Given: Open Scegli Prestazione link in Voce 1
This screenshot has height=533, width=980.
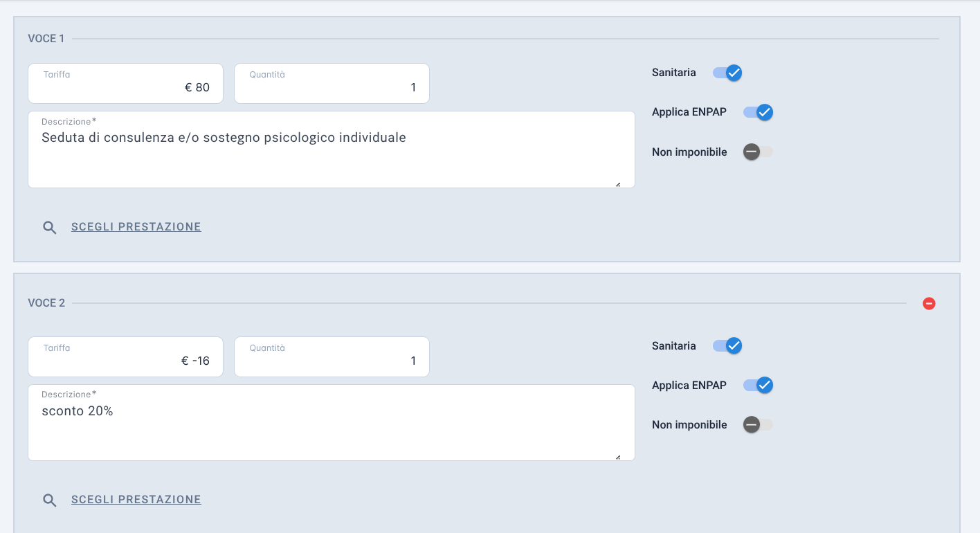Looking at the screenshot, I should (136, 226).
